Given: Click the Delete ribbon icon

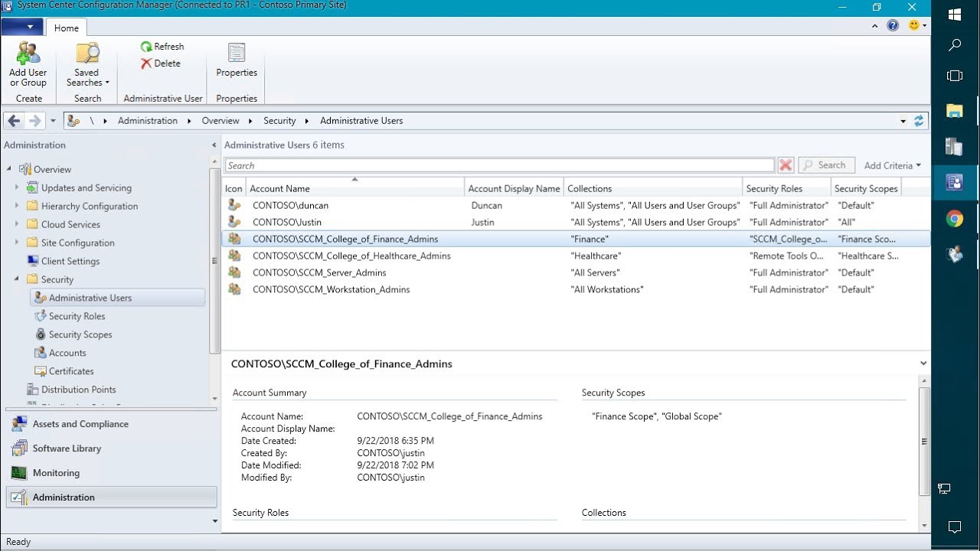Looking at the screenshot, I should (x=146, y=64).
